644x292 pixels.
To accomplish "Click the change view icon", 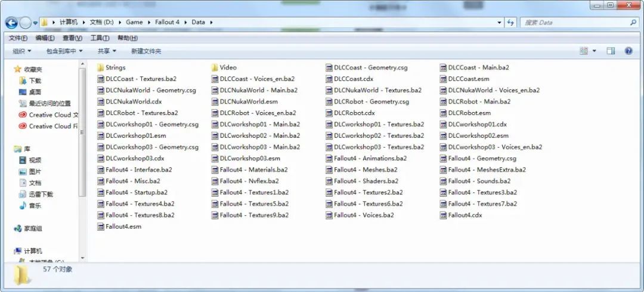I will point(584,51).
